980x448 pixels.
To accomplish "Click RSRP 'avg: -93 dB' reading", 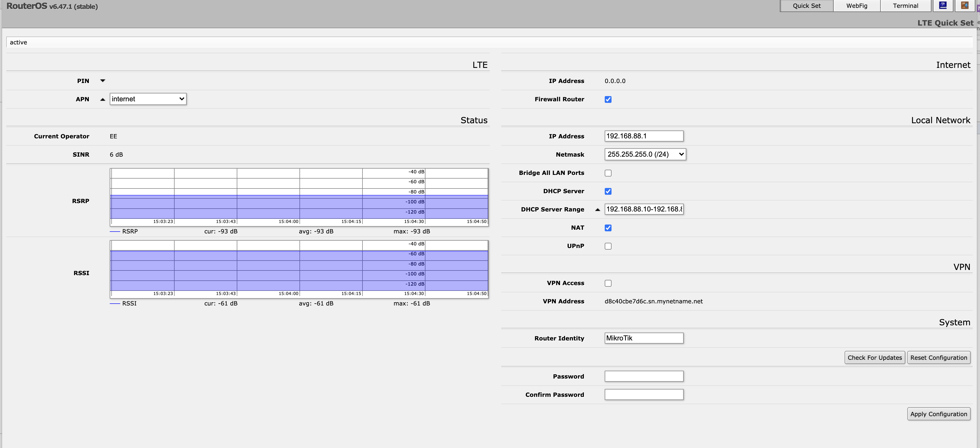I will coord(316,231).
